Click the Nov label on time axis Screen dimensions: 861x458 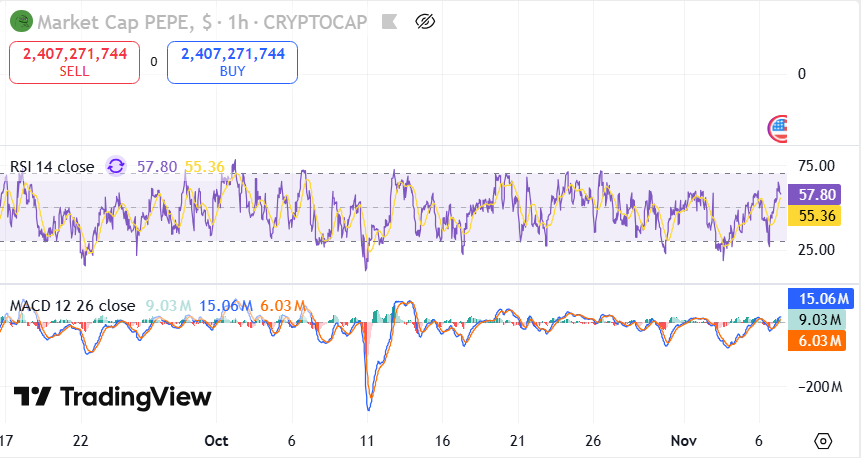pyautogui.click(x=684, y=441)
